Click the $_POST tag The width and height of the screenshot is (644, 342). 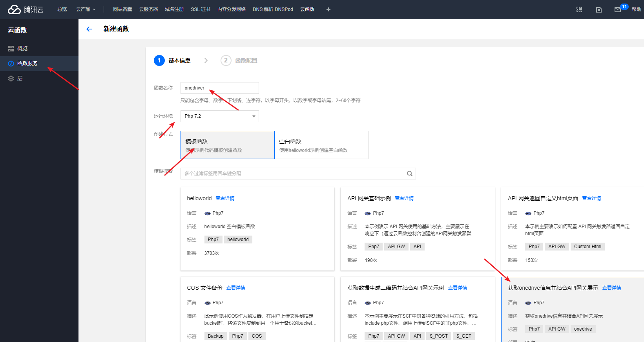[x=438, y=336]
